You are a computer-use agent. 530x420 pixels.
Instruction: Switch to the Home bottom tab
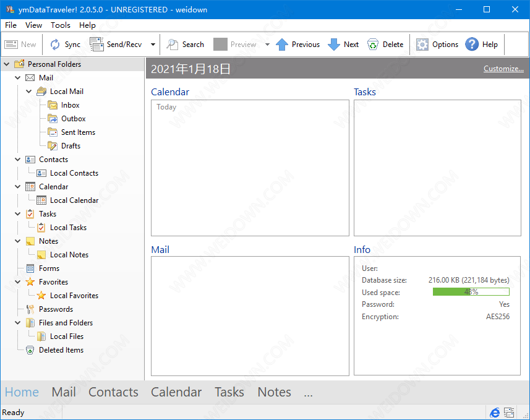(22, 392)
